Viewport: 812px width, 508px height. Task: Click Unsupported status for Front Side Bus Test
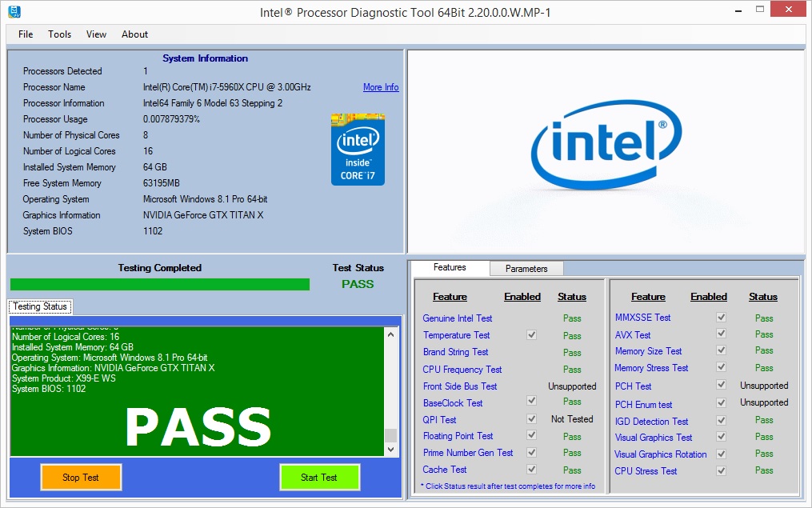point(572,386)
